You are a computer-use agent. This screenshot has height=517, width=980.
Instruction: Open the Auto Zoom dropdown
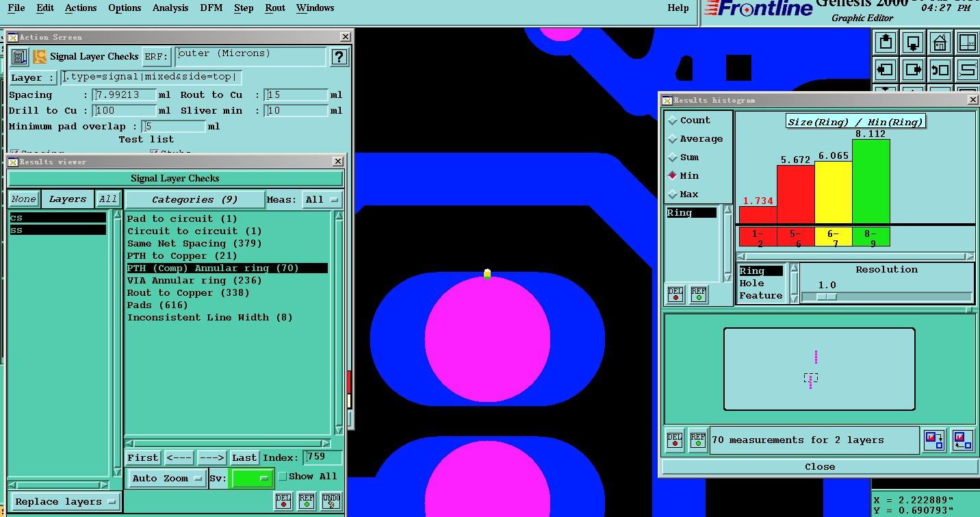[x=167, y=478]
